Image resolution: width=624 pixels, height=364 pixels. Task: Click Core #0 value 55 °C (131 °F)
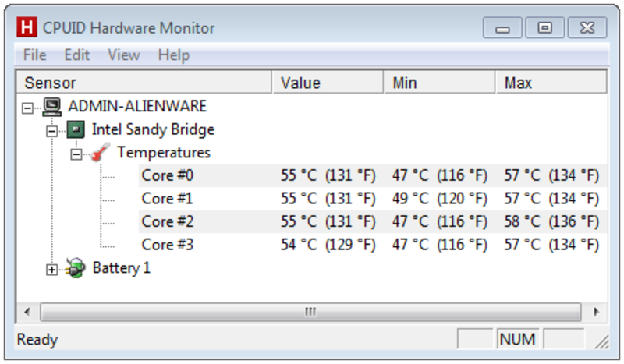pyautogui.click(x=328, y=175)
